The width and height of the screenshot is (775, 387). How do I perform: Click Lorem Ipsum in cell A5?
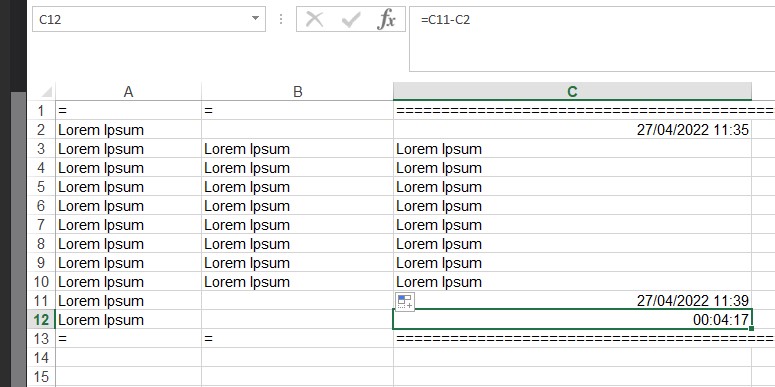[101, 187]
